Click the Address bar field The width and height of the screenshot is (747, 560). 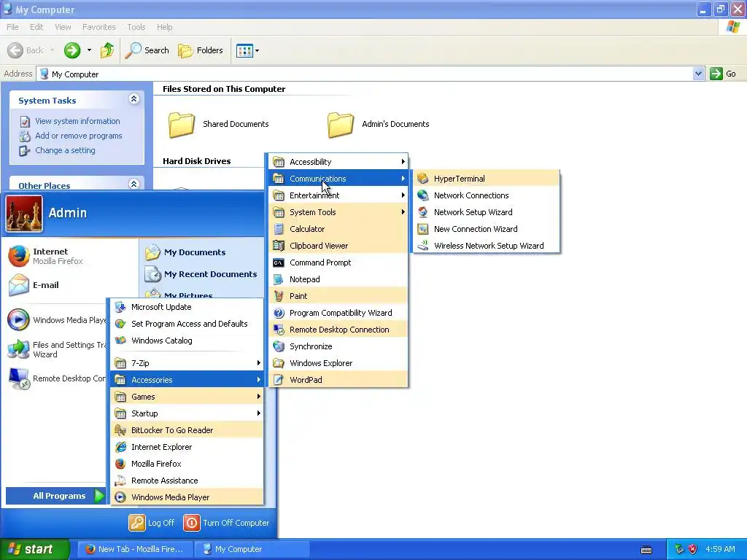(365, 74)
